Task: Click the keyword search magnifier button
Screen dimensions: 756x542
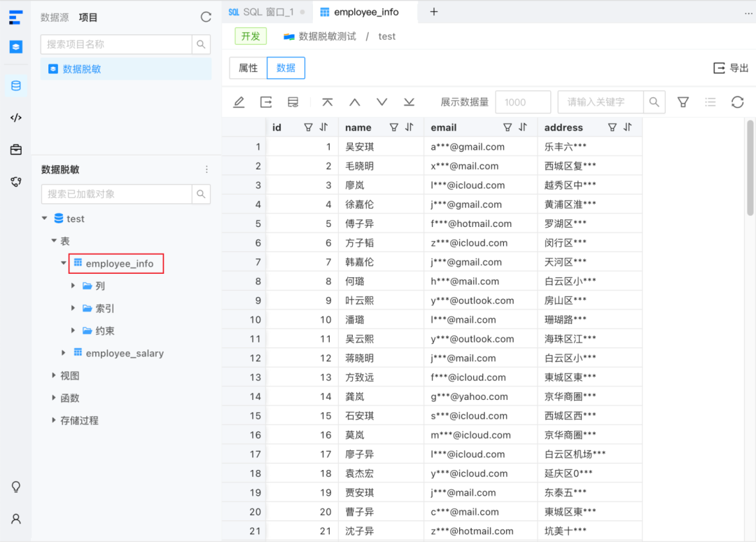Action: [654, 102]
